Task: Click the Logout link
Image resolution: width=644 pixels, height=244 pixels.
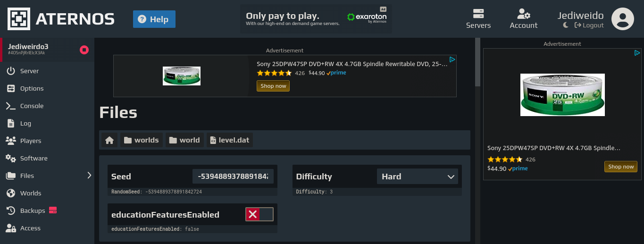Action: pyautogui.click(x=589, y=25)
